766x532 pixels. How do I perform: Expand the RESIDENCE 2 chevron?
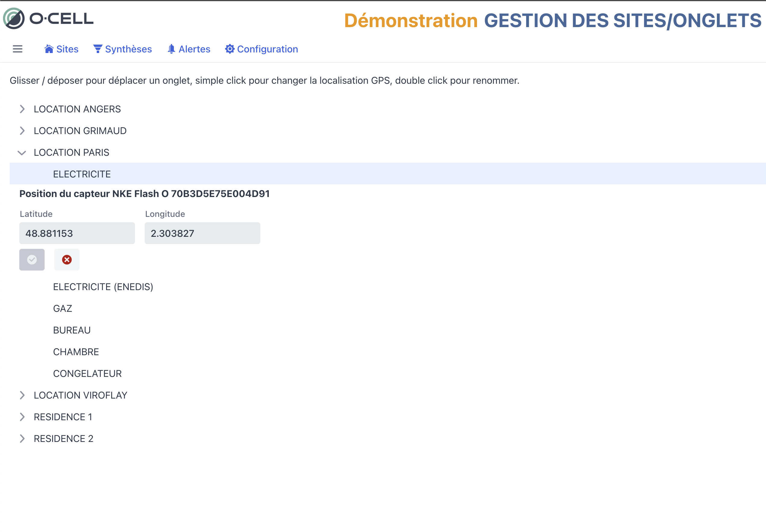click(x=22, y=439)
